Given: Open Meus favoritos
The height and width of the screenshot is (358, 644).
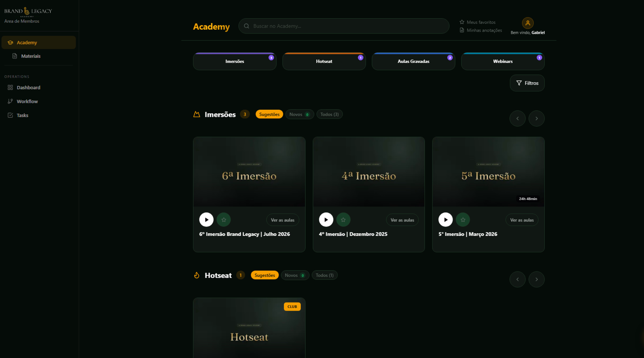Looking at the screenshot, I should 478,22.
